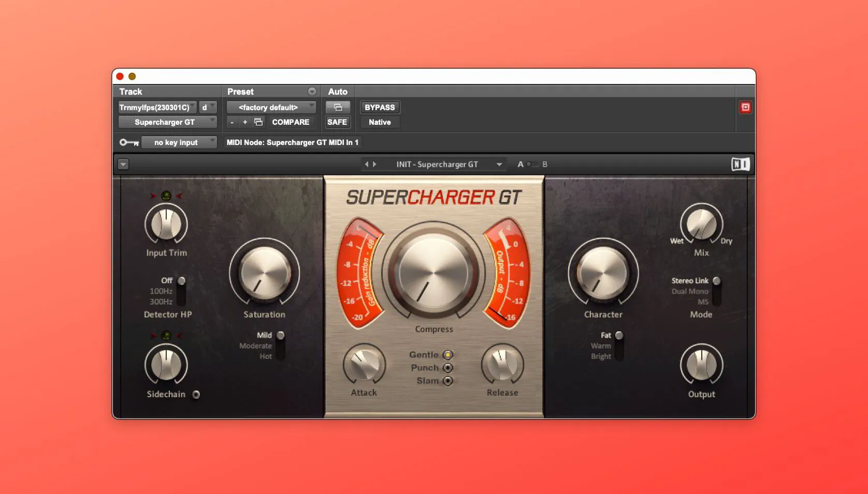Screen dimensions: 868x494
Task: Switch Detector HP from Off to 100Hz
Action: [181, 290]
